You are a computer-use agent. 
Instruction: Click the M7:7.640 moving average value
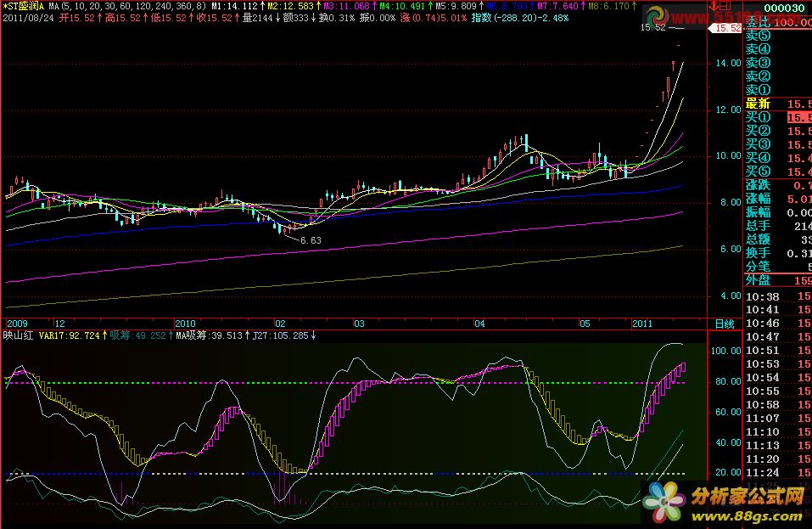pyautogui.click(x=557, y=6)
